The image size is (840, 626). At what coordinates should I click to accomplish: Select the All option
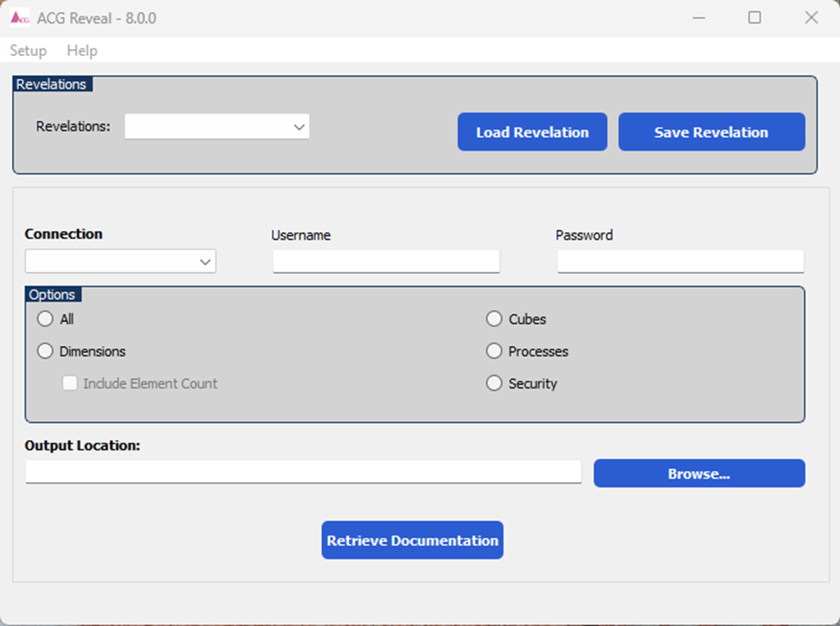pos(45,319)
